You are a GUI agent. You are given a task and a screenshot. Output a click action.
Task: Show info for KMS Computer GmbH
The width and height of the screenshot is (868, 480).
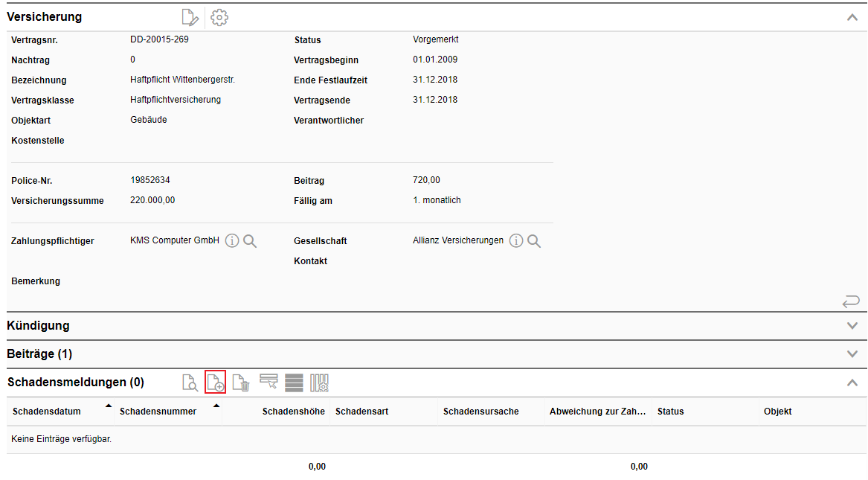[x=232, y=241]
